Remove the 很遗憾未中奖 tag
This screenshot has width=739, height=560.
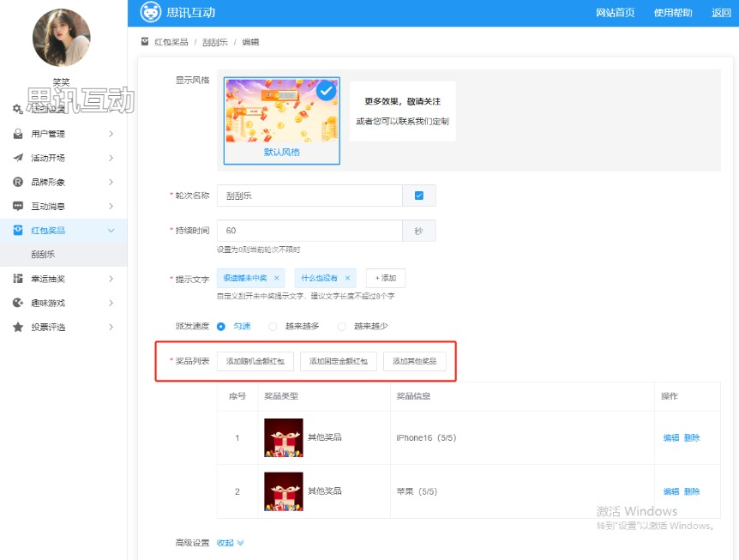pyautogui.click(x=277, y=278)
